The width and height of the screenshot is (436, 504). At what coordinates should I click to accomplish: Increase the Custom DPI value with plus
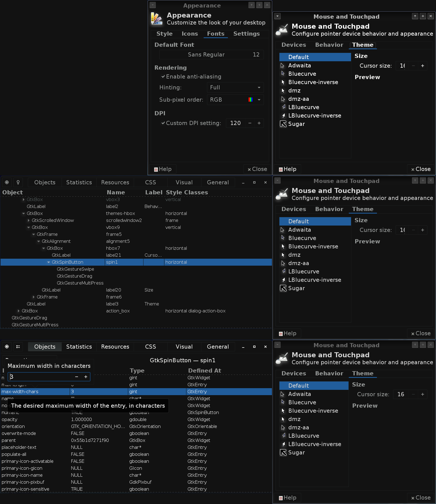[259, 123]
